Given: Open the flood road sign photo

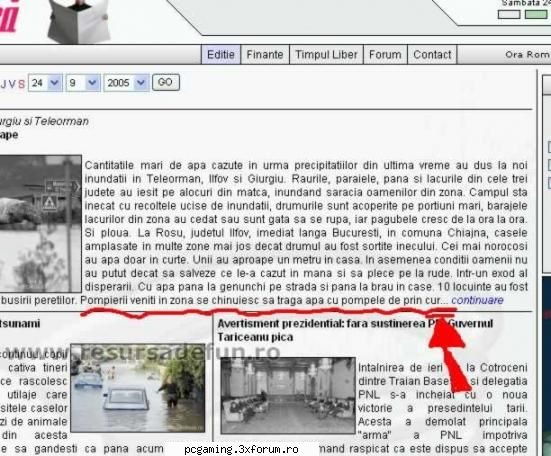Looking at the screenshot, I should tap(40, 224).
